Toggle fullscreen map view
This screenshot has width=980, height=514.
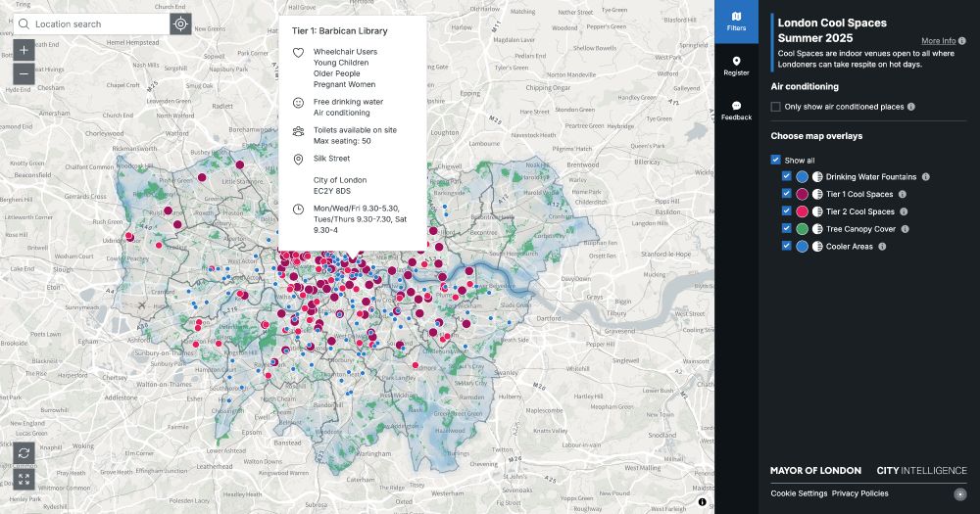tap(24, 479)
